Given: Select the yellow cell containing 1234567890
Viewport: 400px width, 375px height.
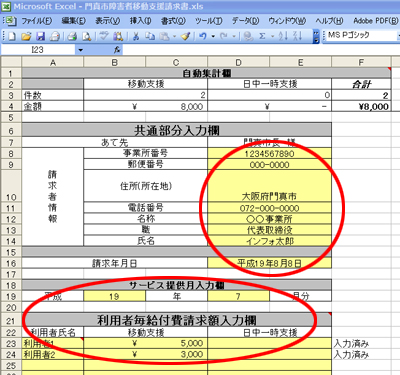Looking at the screenshot, I should pyautogui.click(x=269, y=153).
